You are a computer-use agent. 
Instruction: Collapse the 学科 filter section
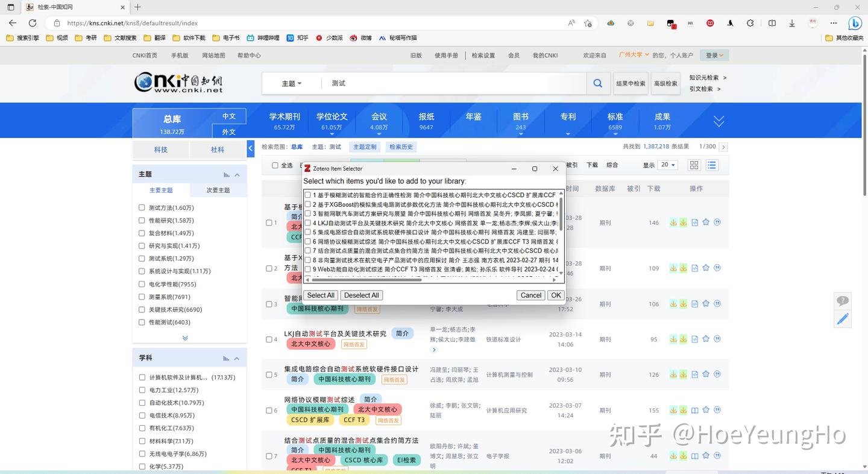click(237, 357)
